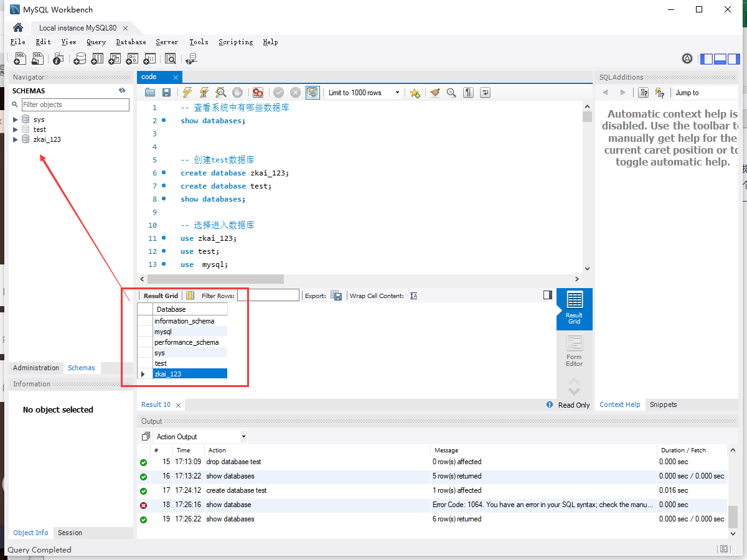Viewport: 747px width, 560px height.
Task: Expand the sys schema
Action: [x=16, y=119]
